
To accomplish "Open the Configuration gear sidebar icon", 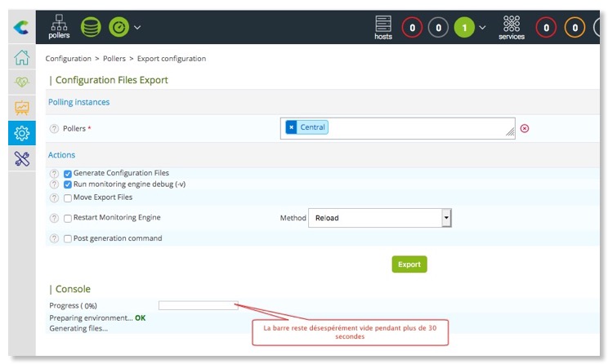I will 21,133.
